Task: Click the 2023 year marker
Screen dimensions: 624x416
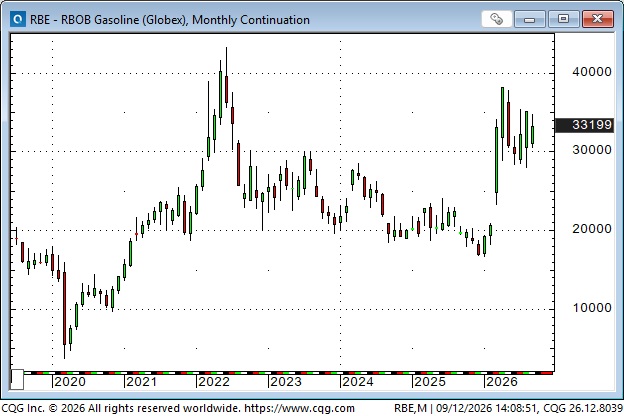Action: tap(286, 382)
